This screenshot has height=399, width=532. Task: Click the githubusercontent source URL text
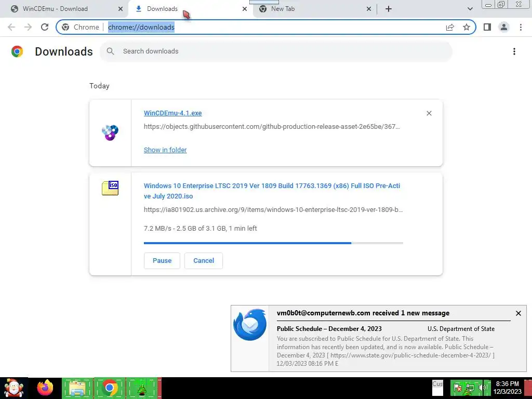[x=272, y=127]
